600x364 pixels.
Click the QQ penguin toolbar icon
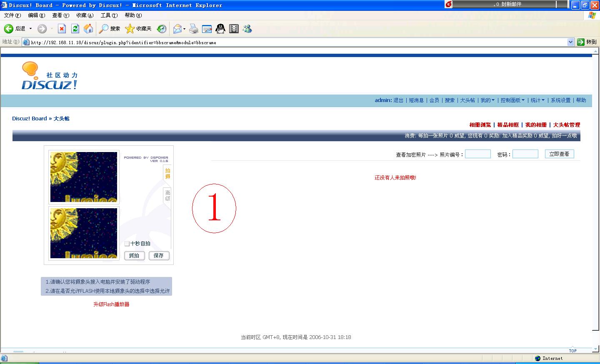click(x=220, y=29)
